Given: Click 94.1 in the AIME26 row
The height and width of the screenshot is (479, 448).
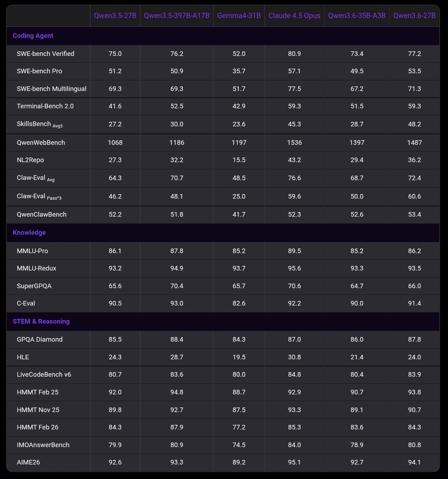Looking at the screenshot, I should pos(414,462).
